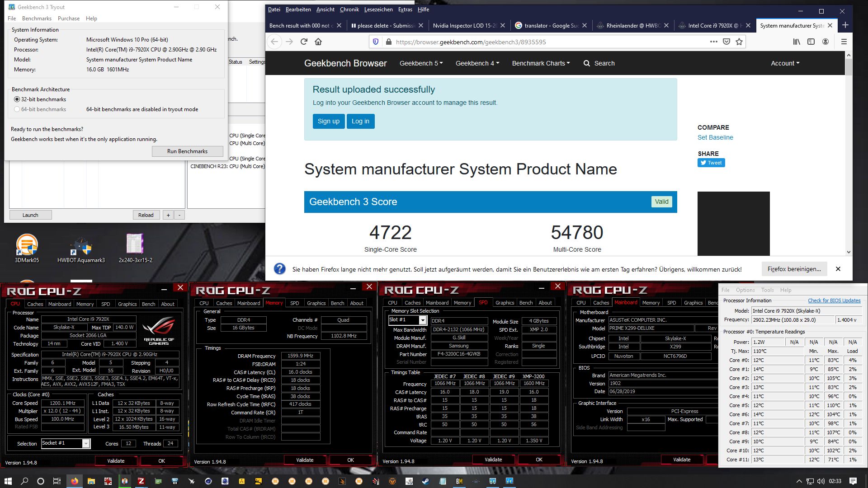868x488 pixels.
Task: Select 64-bit benchmarks radio button
Action: click(x=17, y=109)
